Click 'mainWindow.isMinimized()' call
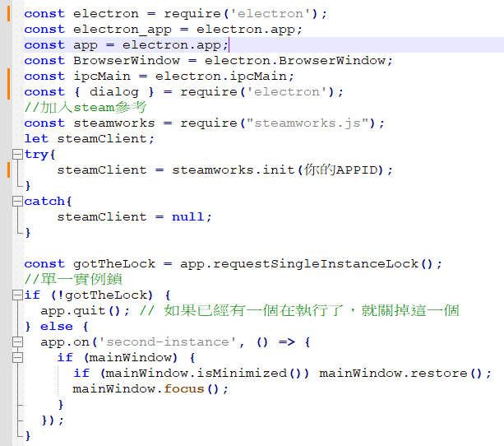Screen dimensions: 504x446 tap(204, 374)
